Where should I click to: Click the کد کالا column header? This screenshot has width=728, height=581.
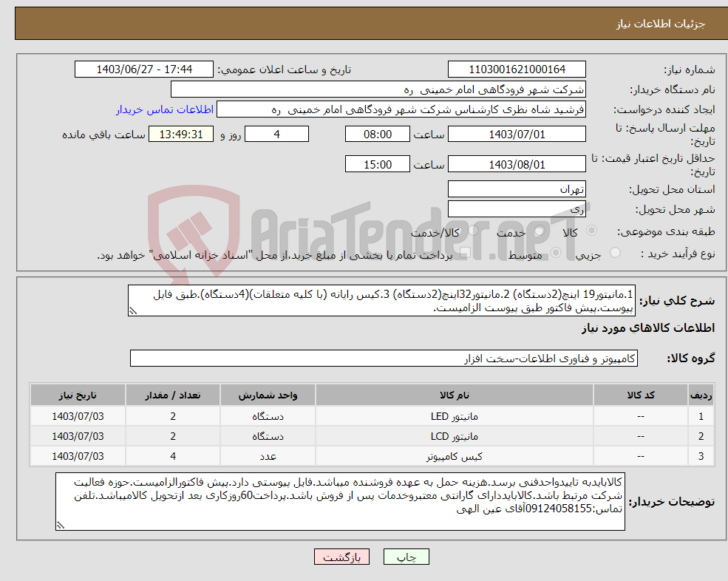click(641, 395)
